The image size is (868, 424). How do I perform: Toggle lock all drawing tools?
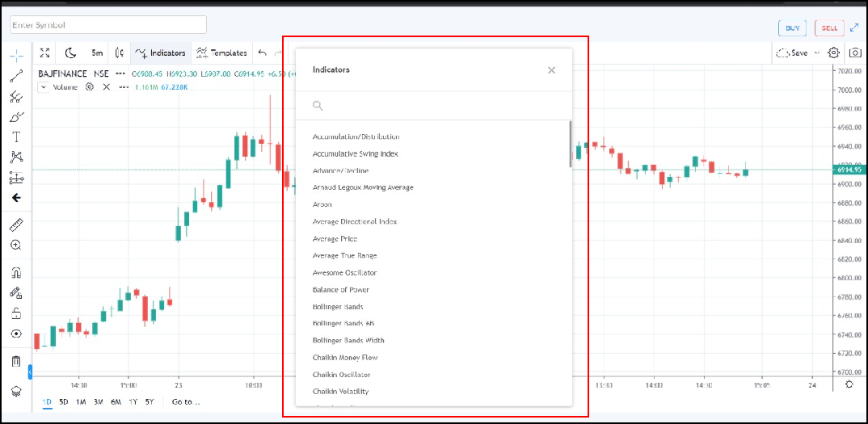pyautogui.click(x=16, y=313)
